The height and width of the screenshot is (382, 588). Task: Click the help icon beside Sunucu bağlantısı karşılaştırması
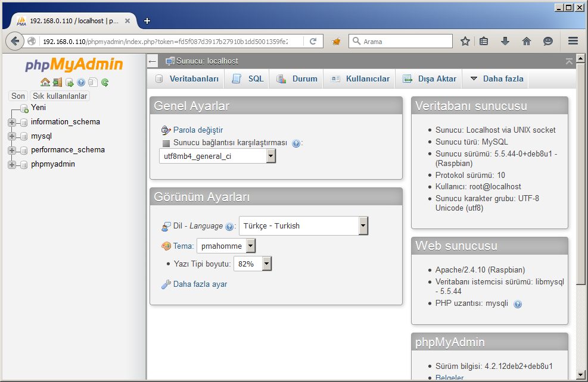coord(296,143)
